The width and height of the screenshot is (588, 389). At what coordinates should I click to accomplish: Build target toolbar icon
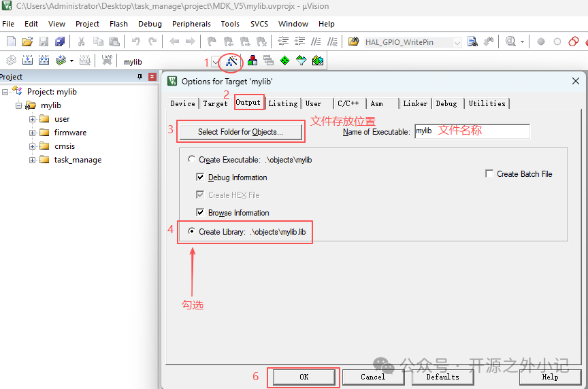click(x=27, y=61)
